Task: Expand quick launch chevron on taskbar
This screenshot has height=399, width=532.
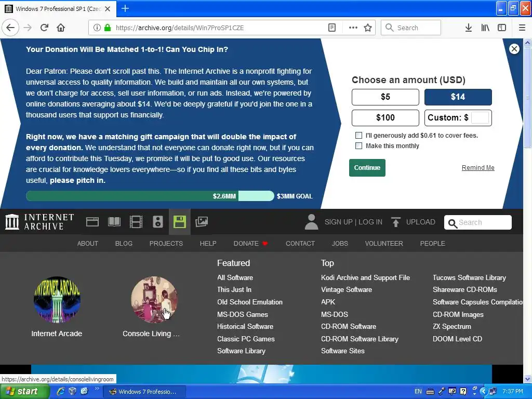Action: pos(97,389)
